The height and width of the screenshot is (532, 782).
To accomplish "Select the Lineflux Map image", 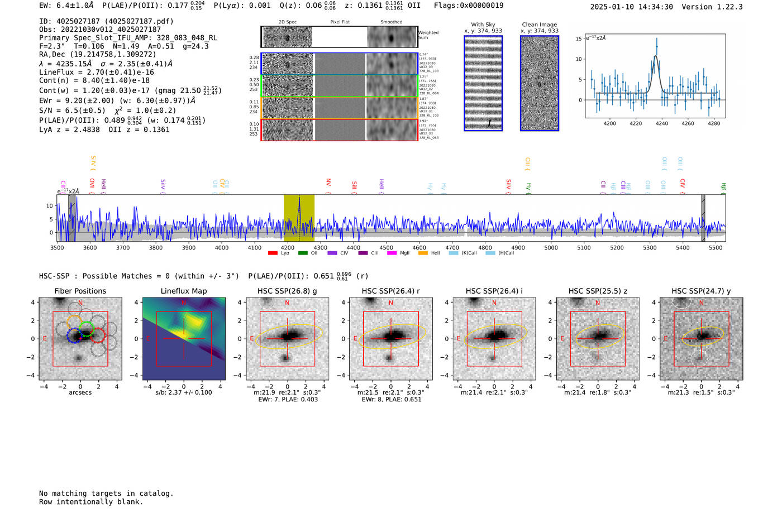I will point(184,338).
